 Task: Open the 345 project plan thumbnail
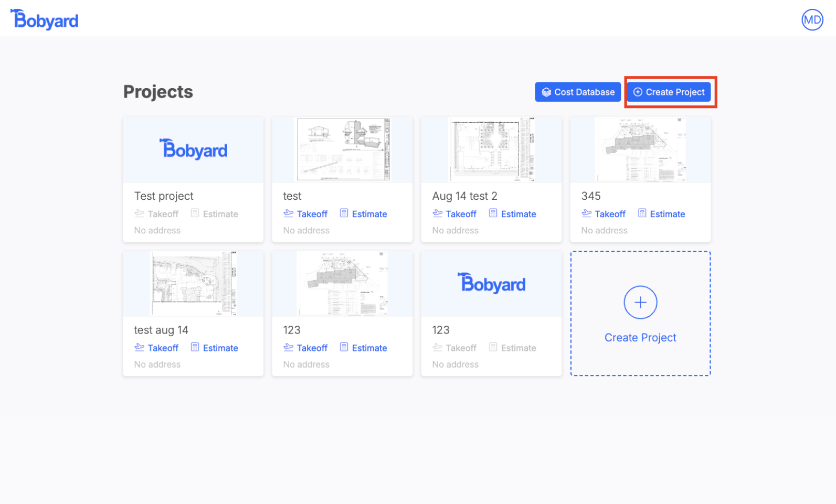click(640, 149)
